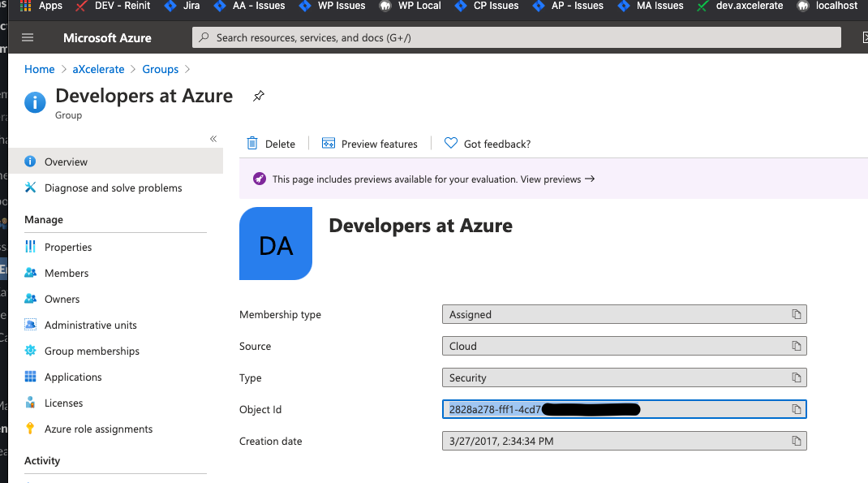Open View previews link
The image size is (868, 483).
(x=557, y=179)
